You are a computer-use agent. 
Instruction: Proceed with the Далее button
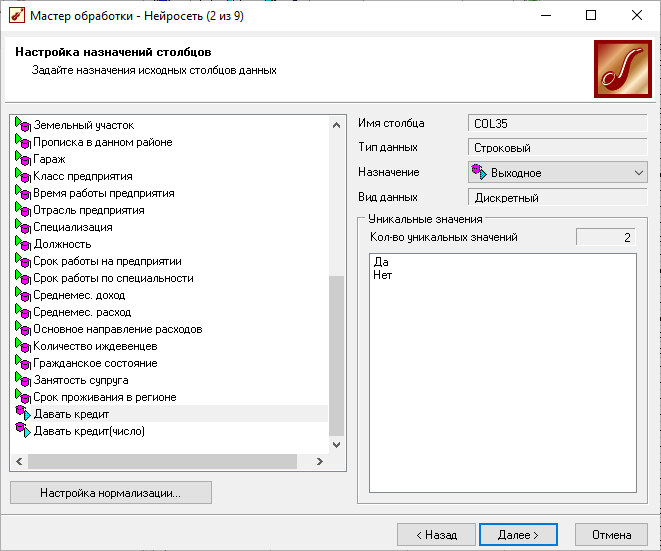(518, 535)
